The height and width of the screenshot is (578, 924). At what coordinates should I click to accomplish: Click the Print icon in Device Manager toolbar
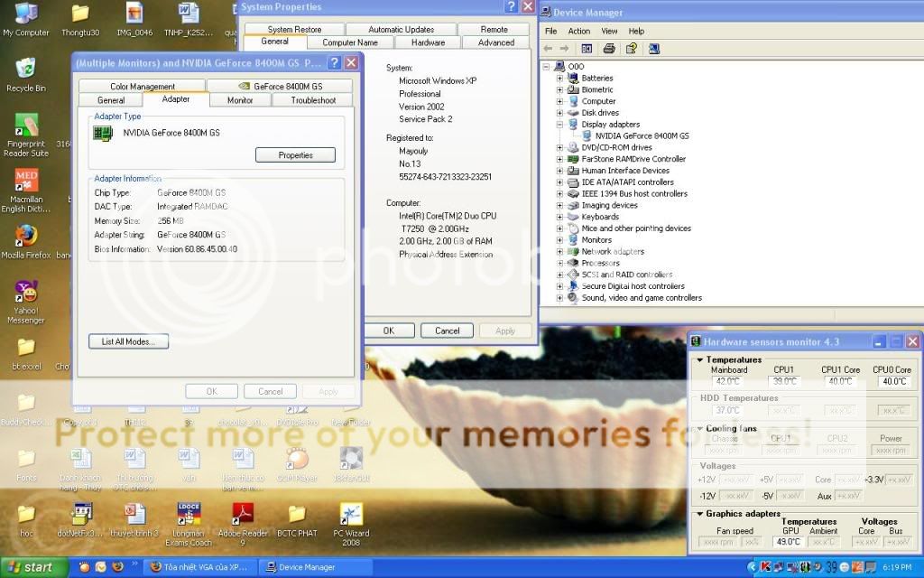pos(609,49)
